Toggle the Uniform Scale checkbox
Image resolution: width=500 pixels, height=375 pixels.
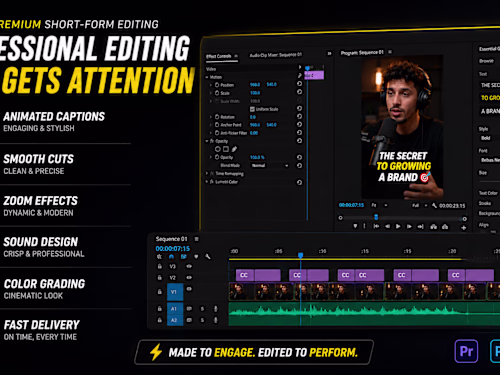coord(252,109)
